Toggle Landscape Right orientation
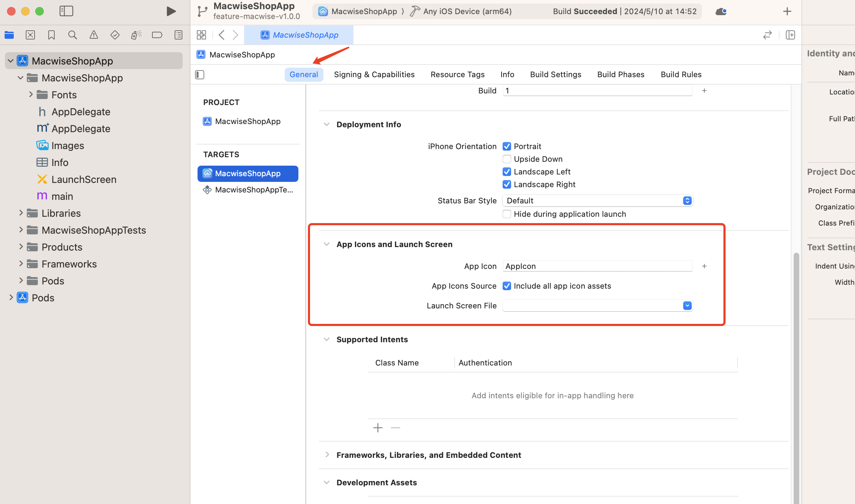This screenshot has height=504, width=855. 507,184
